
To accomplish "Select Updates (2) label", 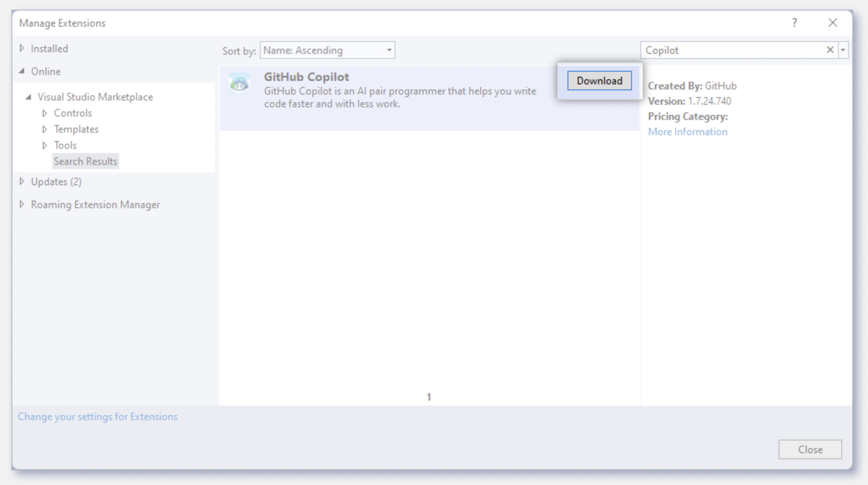I will [x=56, y=181].
